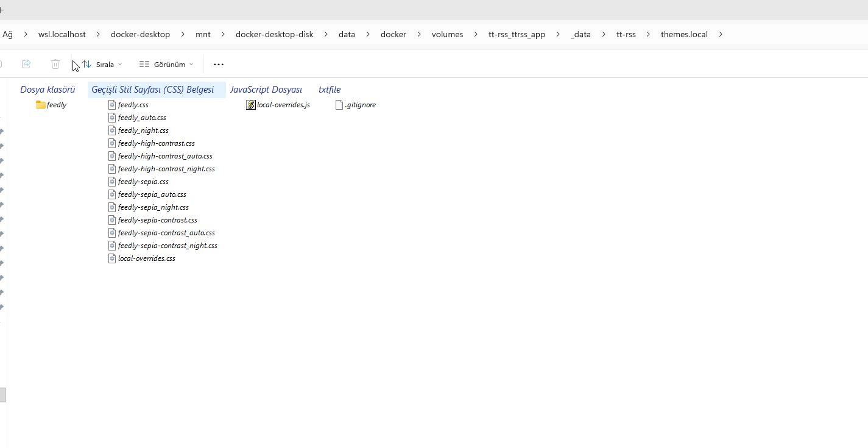The width and height of the screenshot is (868, 448).
Task: Select the feedly-sepia-contrast_night.css file
Action: pos(163,246)
